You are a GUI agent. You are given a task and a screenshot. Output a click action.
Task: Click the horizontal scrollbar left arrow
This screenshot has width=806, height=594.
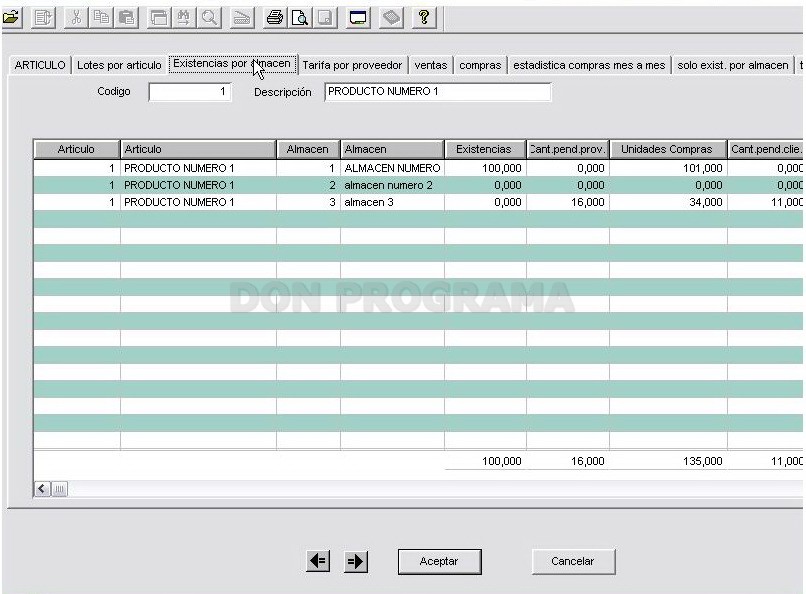pos(43,489)
